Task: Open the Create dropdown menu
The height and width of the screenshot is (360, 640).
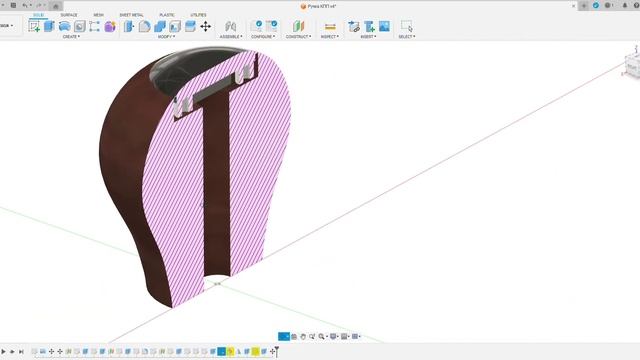Action: pyautogui.click(x=71, y=37)
